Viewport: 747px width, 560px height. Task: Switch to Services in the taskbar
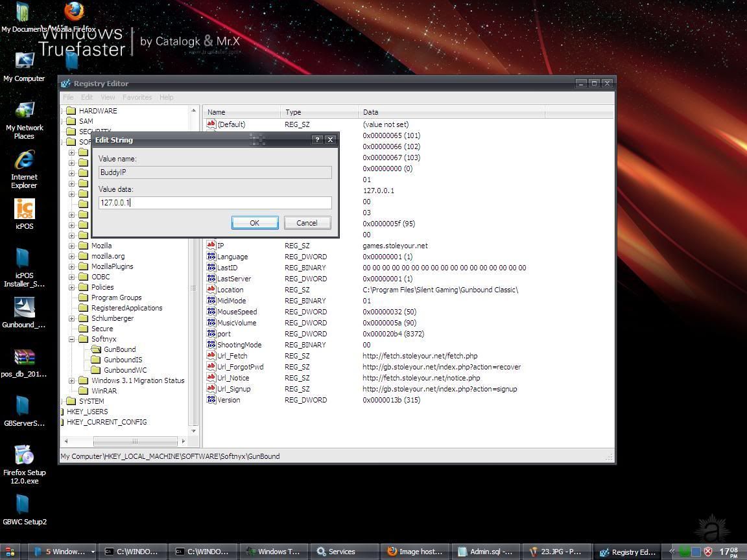336,552
